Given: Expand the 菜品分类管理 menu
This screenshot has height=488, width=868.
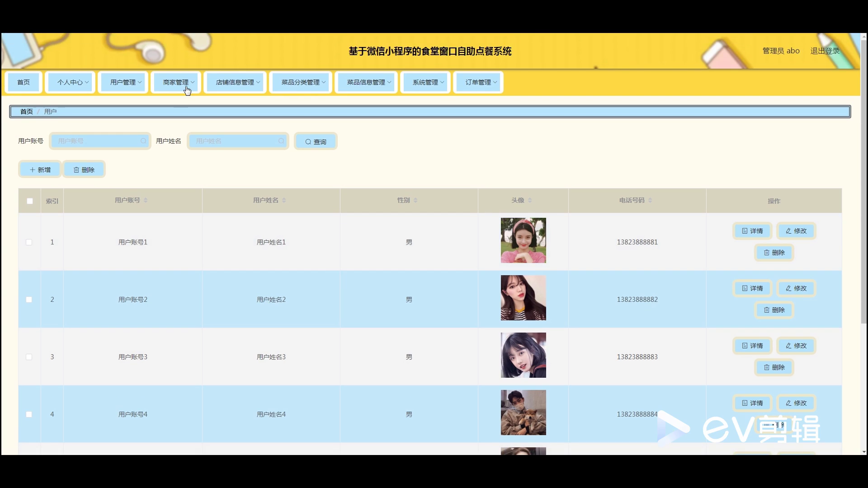Looking at the screenshot, I should (x=301, y=82).
